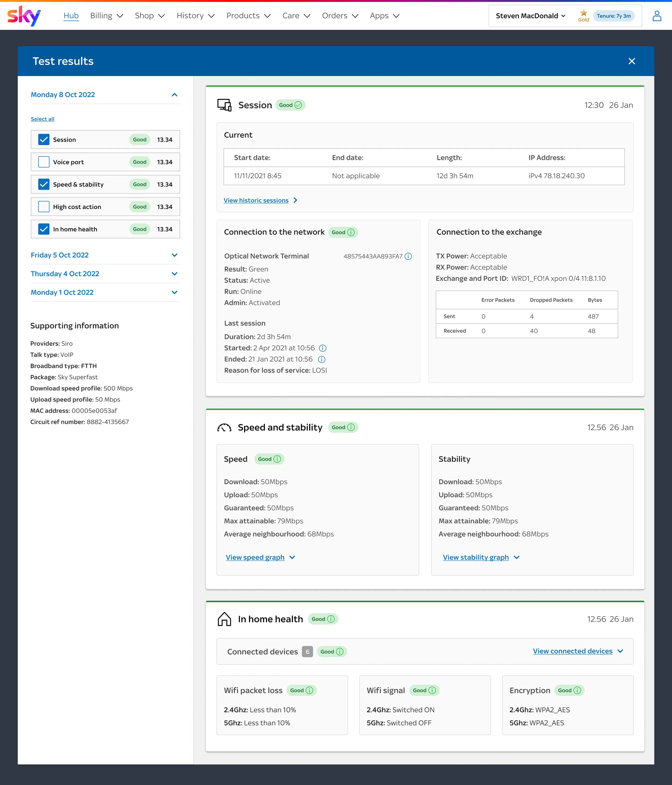The height and width of the screenshot is (785, 672).
Task: Tick the High cost action checkbox
Action: [44, 207]
